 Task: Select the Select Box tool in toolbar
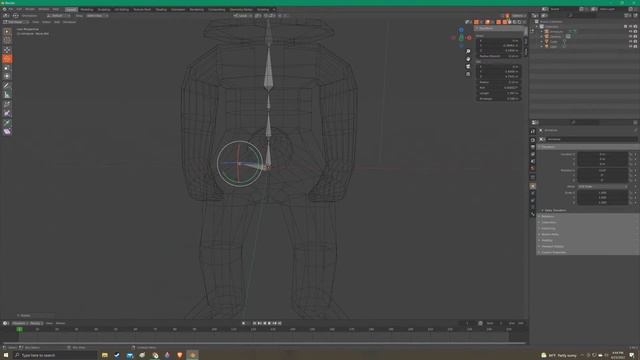tap(7, 31)
